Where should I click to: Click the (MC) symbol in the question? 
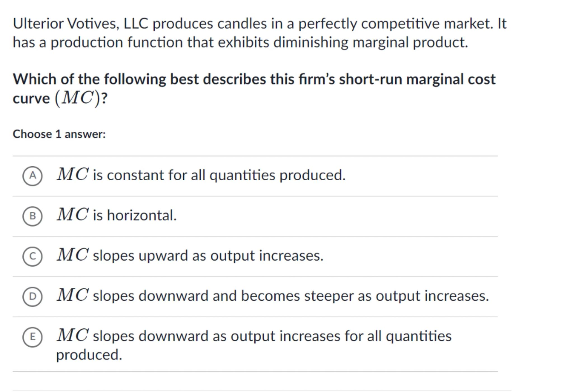(x=78, y=98)
